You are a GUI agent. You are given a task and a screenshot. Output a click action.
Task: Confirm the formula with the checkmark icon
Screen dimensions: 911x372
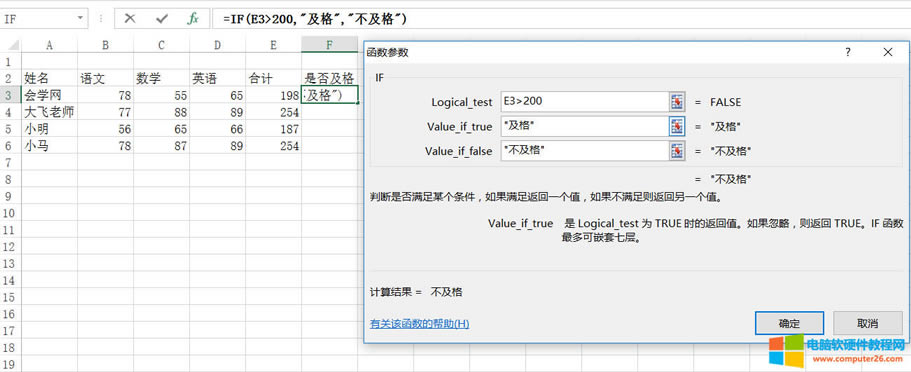(x=162, y=19)
